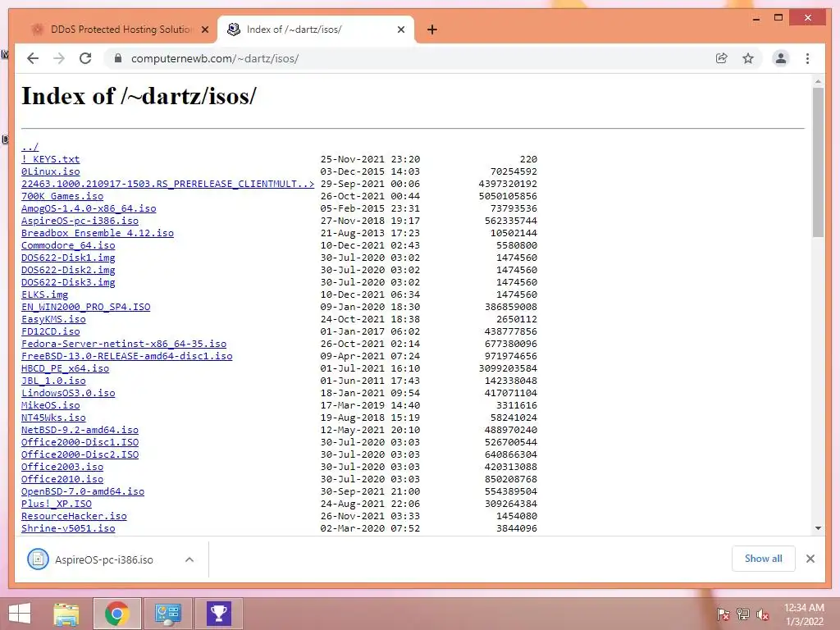
Task: Click the 22463.1000.210917-1503.RS_PRERELEASE link
Action: [x=167, y=184]
